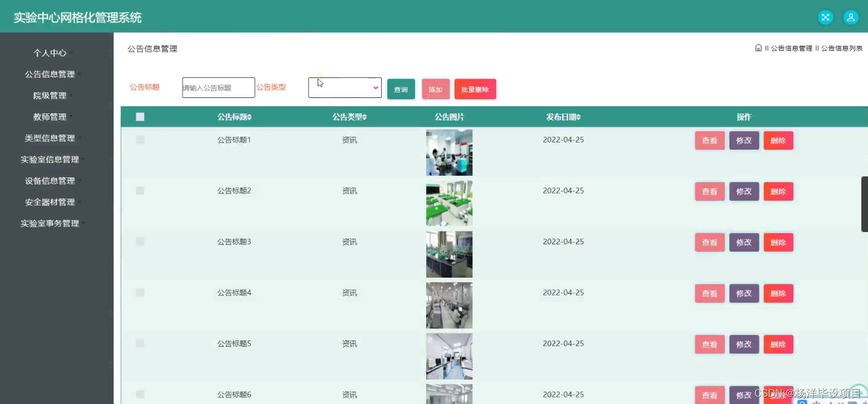The width and height of the screenshot is (868, 404).
Task: Click 查看 for 公告标题2
Action: [709, 191]
